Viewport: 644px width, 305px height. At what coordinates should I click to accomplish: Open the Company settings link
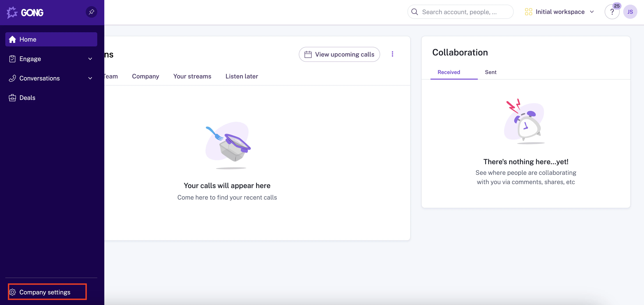(45, 292)
